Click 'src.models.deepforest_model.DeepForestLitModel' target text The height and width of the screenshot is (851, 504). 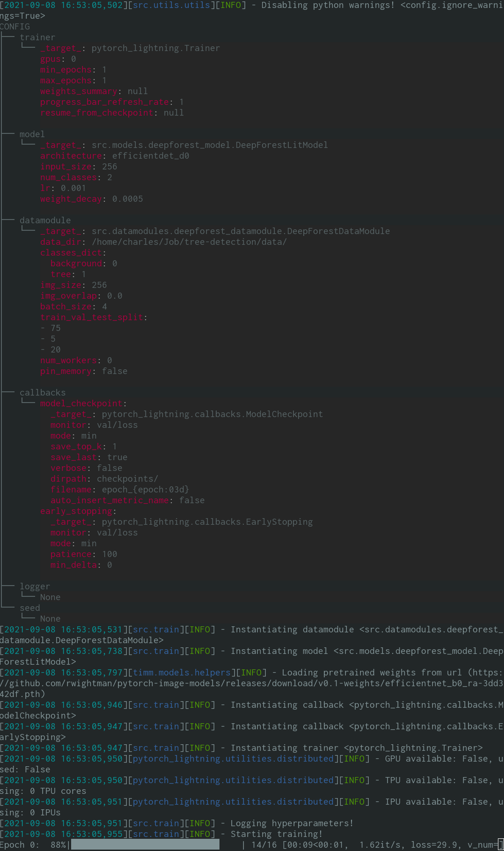[x=210, y=145]
